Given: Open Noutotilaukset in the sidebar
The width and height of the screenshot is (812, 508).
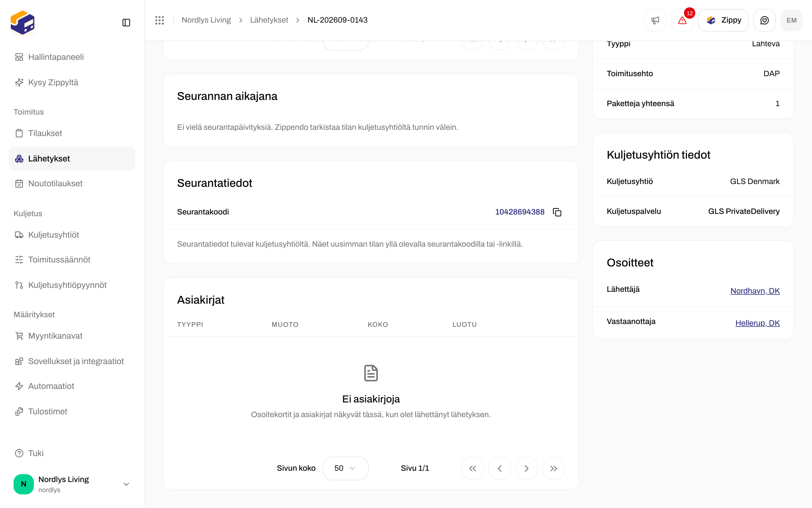Looking at the screenshot, I should pos(72,183).
